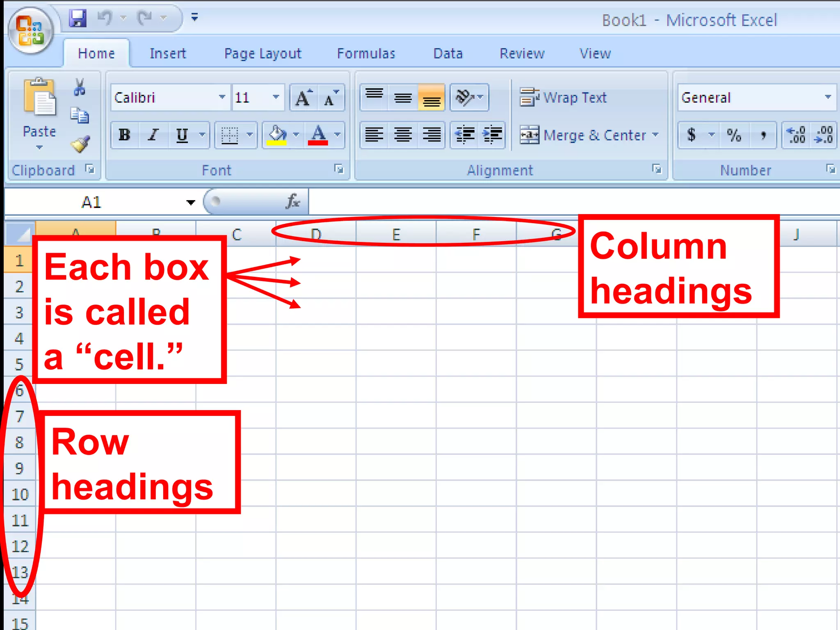This screenshot has width=840, height=630.
Task: Switch to Home tab
Action: [96, 54]
